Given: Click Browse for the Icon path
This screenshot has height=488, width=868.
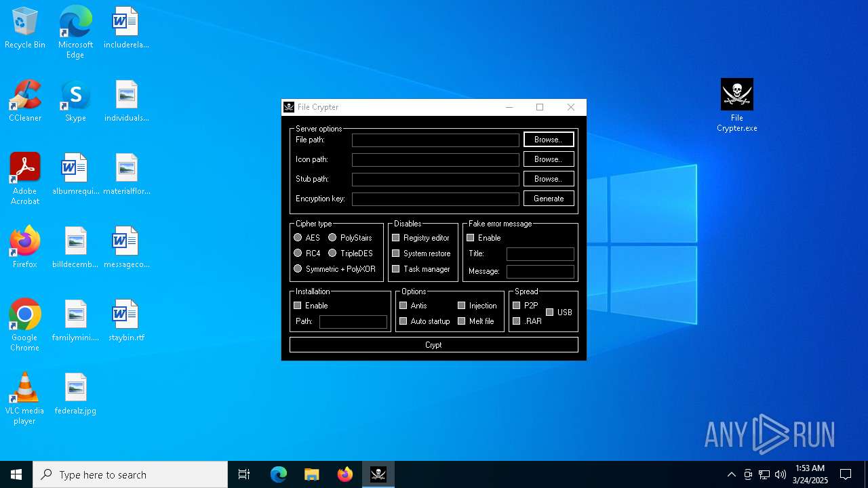Looking at the screenshot, I should point(549,159).
